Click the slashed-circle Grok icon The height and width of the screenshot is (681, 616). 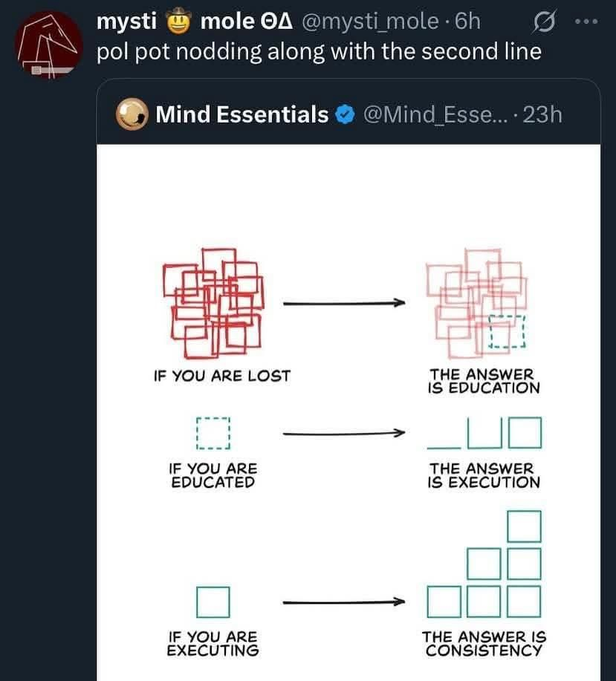544,22
